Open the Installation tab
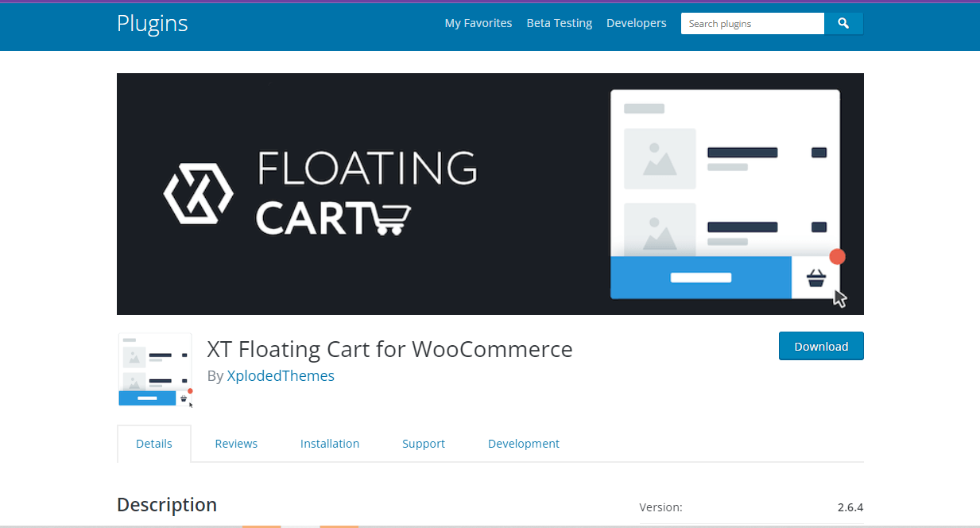The image size is (980, 528). point(330,443)
